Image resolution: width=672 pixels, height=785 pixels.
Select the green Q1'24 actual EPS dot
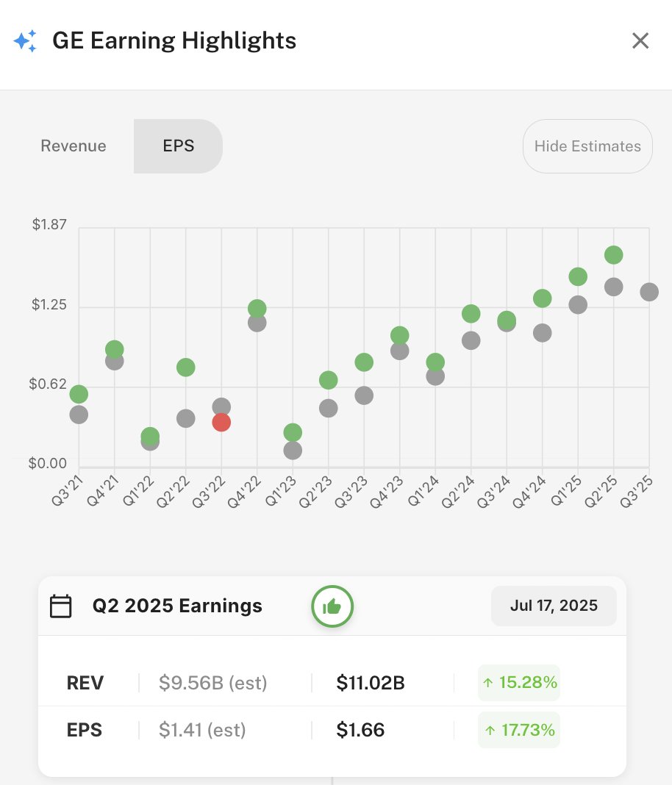coord(435,362)
